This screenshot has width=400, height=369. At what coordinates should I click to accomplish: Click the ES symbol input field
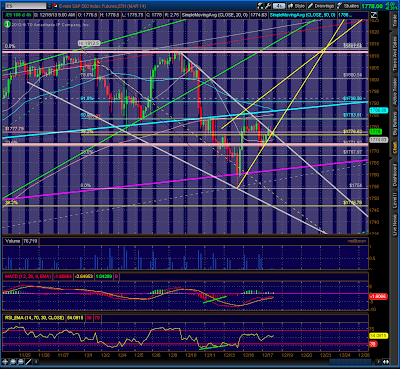pyautogui.click(x=24, y=6)
